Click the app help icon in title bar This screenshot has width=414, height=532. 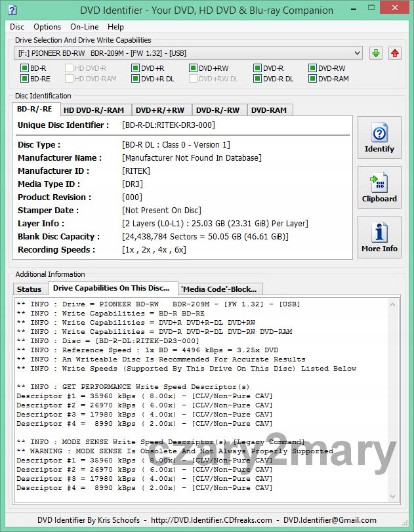coord(11,10)
